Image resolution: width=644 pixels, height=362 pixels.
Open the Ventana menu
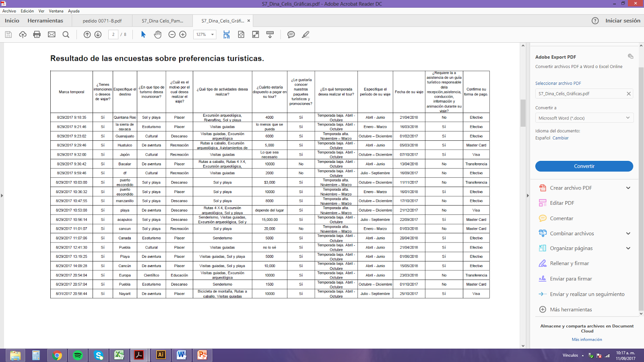pos(56,11)
